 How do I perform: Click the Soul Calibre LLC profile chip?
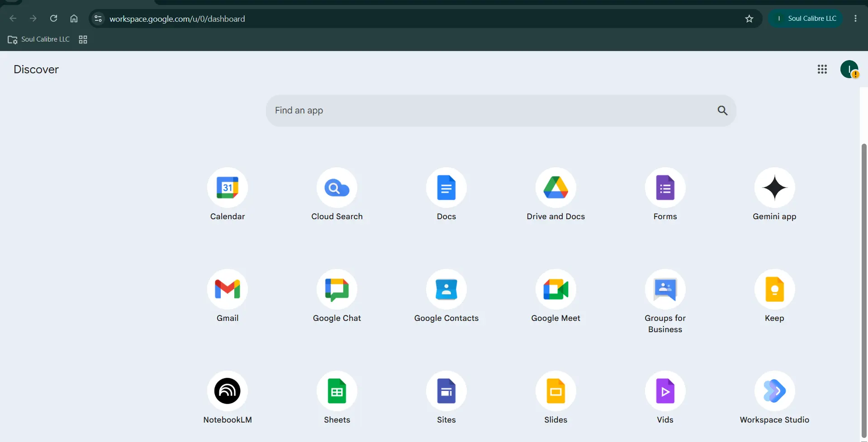click(x=806, y=19)
